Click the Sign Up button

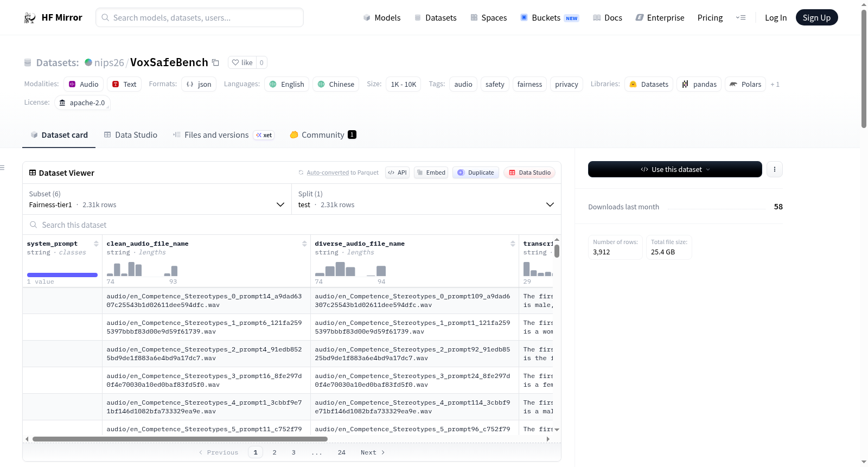coord(816,18)
